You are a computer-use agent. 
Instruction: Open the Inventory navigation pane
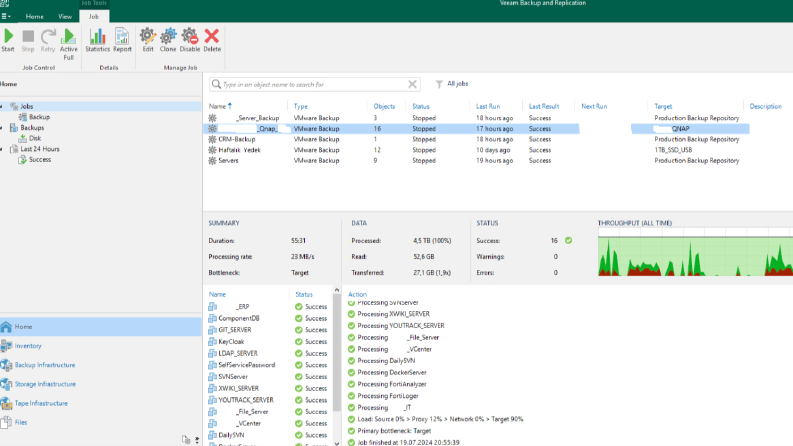coord(101,346)
